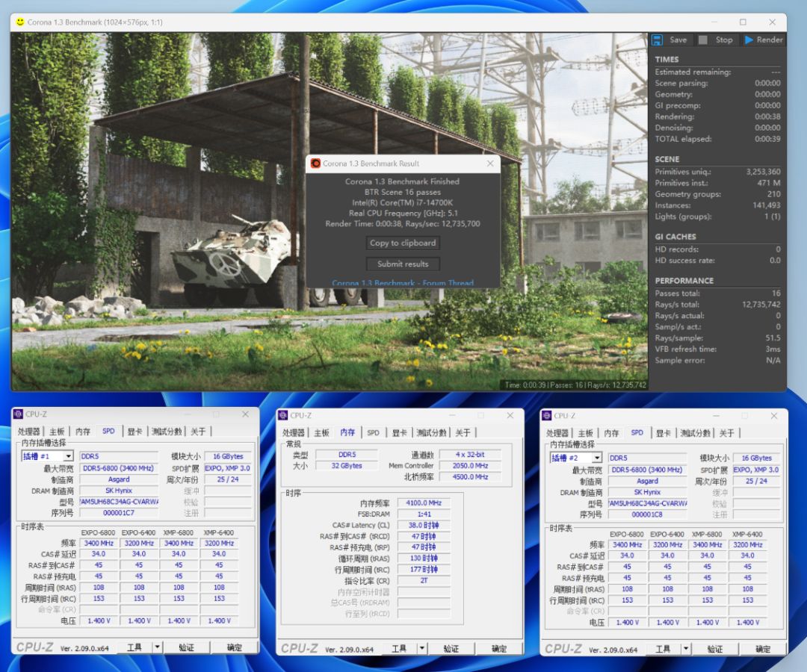This screenshot has height=672, width=807.
Task: Click 工具 button in slot #2 CPU-Z window
Action: [x=663, y=649]
